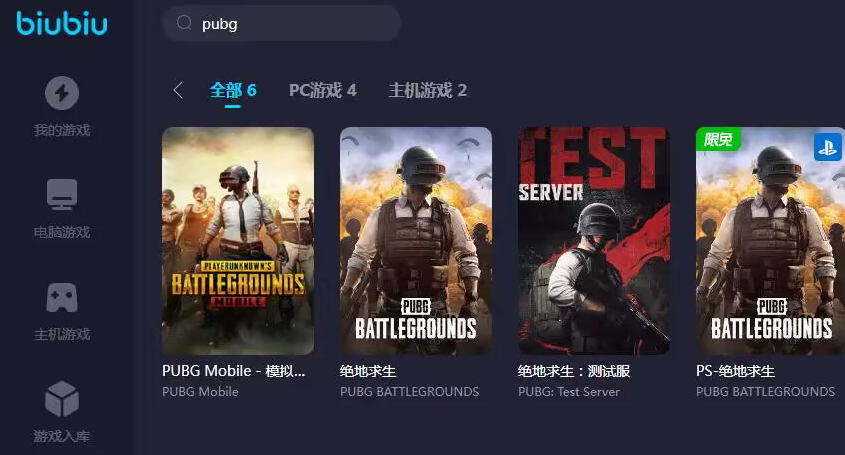Select the 全部 6 tab
Image resolution: width=845 pixels, height=455 pixels.
pyautogui.click(x=233, y=90)
